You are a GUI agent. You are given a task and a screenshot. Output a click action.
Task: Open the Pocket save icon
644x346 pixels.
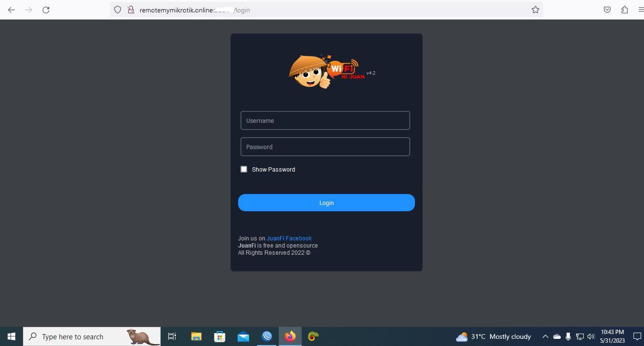pos(607,10)
